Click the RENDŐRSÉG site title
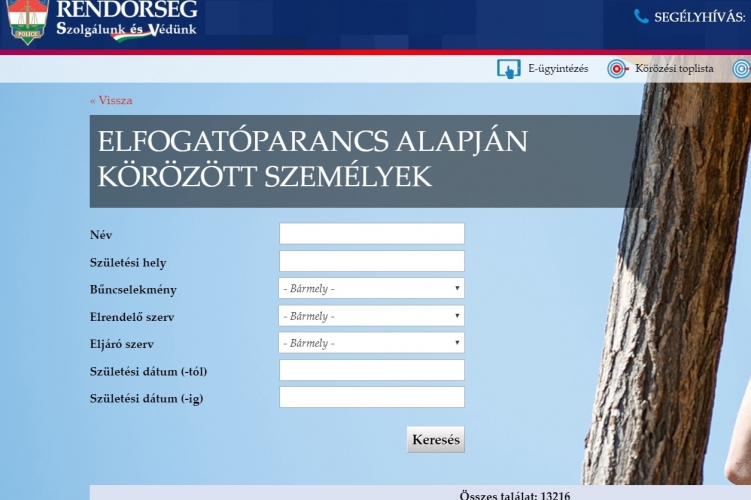Image resolution: width=751 pixels, height=500 pixels. click(x=127, y=10)
